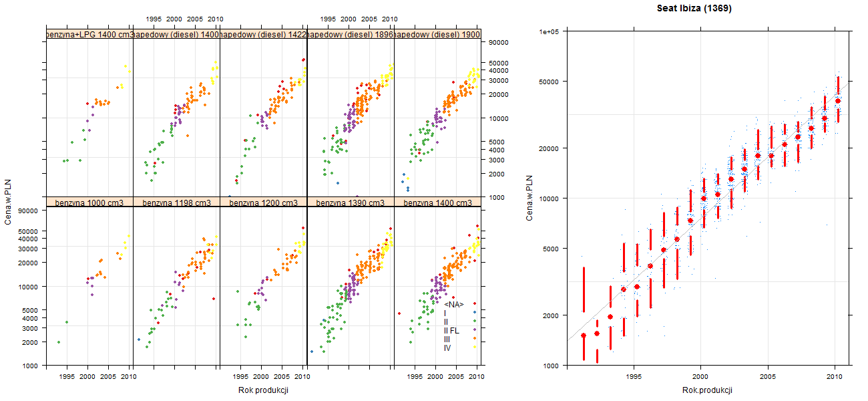Click the '2010' x-axis tick in the Seat Ibiza plot
This screenshot has width=868, height=401.
coord(835,377)
